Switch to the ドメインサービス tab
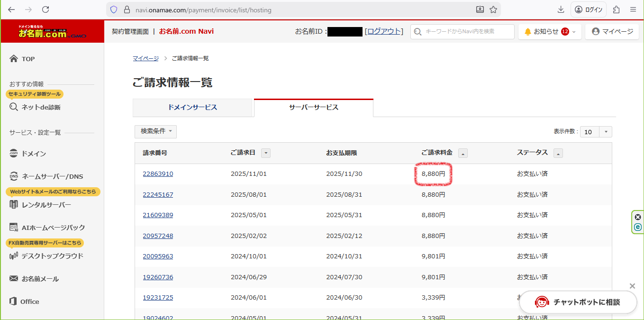The image size is (644, 320). pyautogui.click(x=192, y=108)
